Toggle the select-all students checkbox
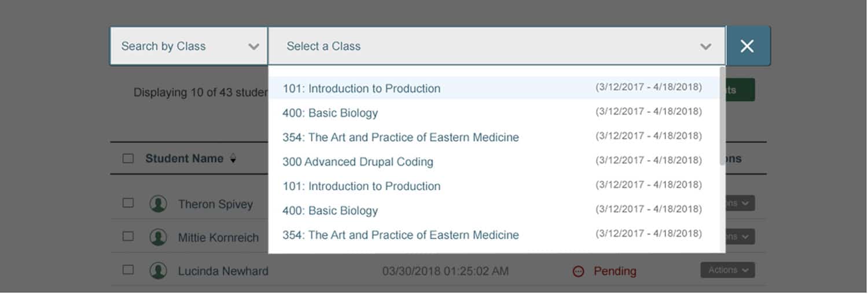 coord(128,159)
